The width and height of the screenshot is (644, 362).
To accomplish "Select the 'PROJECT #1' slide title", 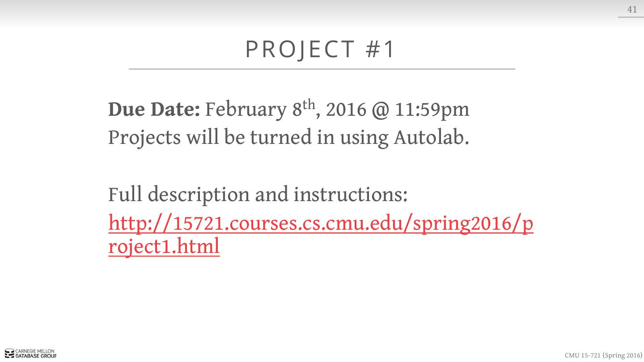I will 320,49.
